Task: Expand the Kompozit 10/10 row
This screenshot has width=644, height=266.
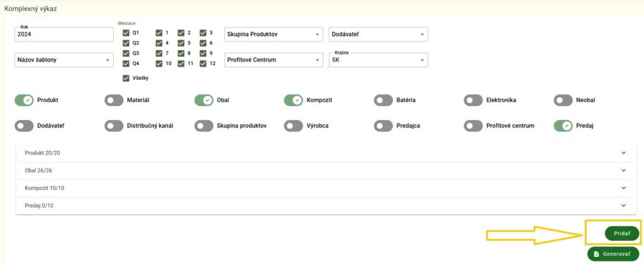Action: (x=325, y=188)
